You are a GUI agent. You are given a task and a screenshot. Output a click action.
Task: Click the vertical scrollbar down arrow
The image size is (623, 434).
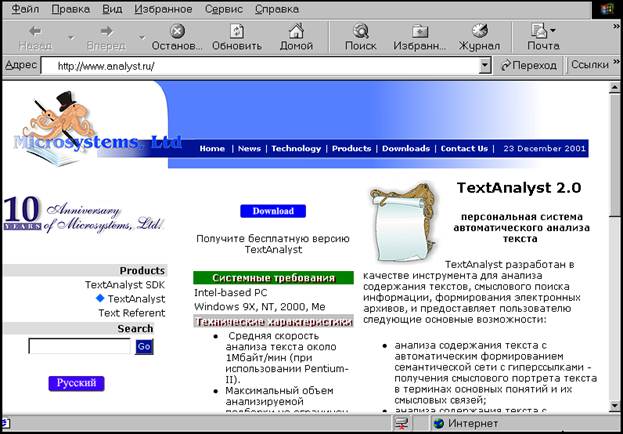[x=614, y=405]
